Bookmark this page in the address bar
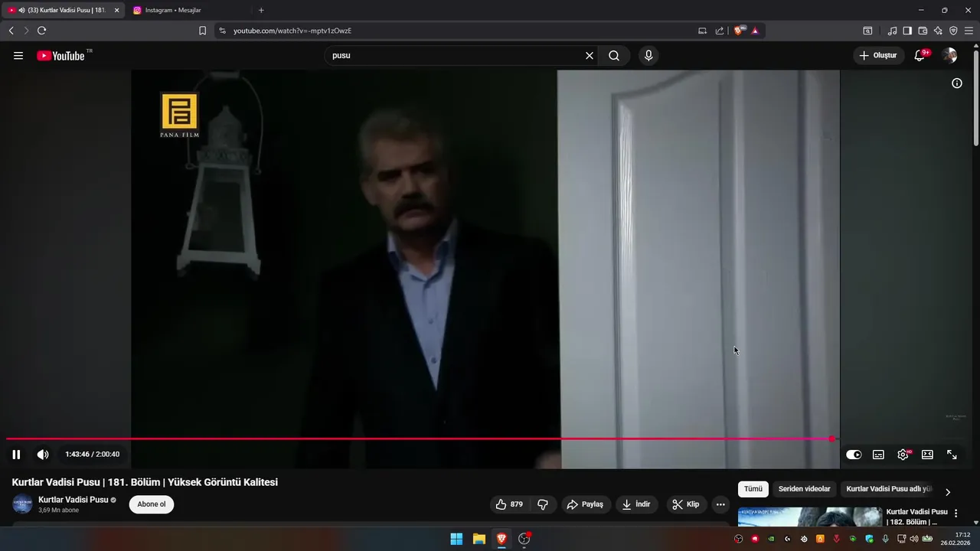 pyautogui.click(x=202, y=31)
